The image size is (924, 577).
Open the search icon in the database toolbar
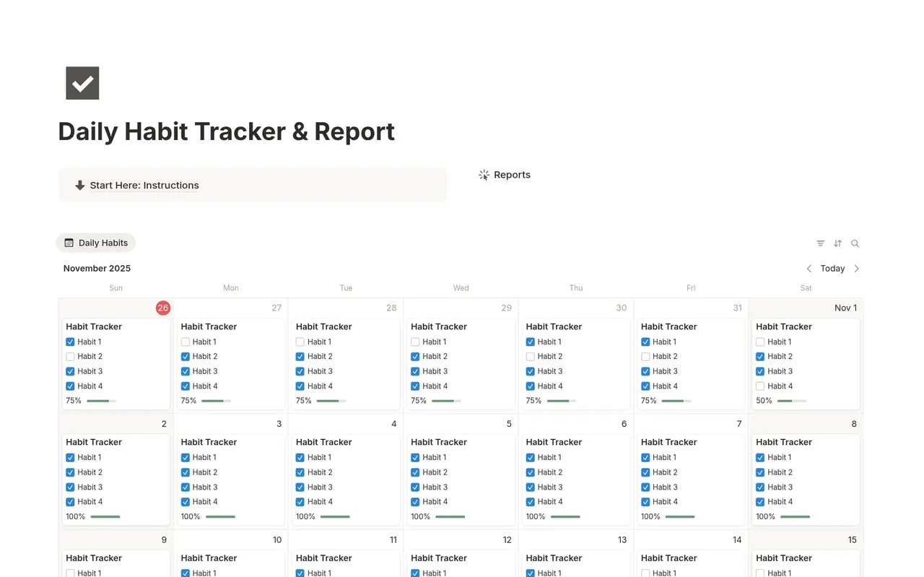coord(855,243)
